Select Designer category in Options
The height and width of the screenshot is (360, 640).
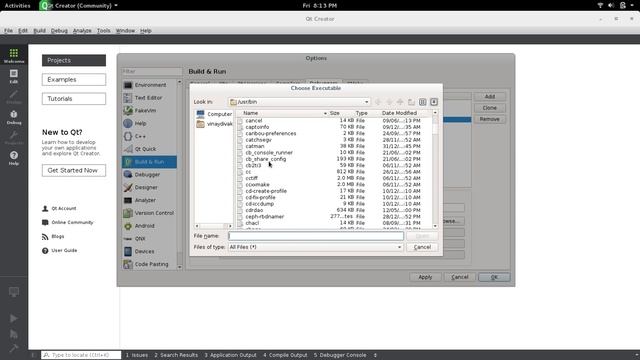pyautogui.click(x=149, y=187)
